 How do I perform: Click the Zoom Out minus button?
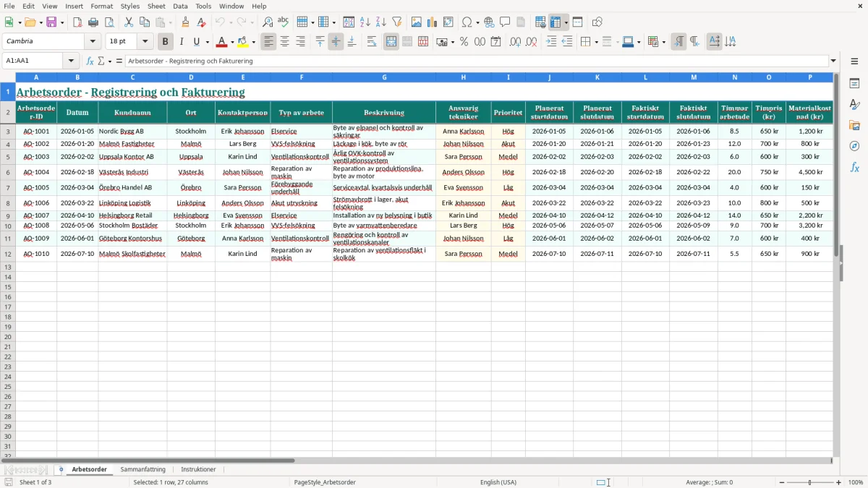[782, 482]
